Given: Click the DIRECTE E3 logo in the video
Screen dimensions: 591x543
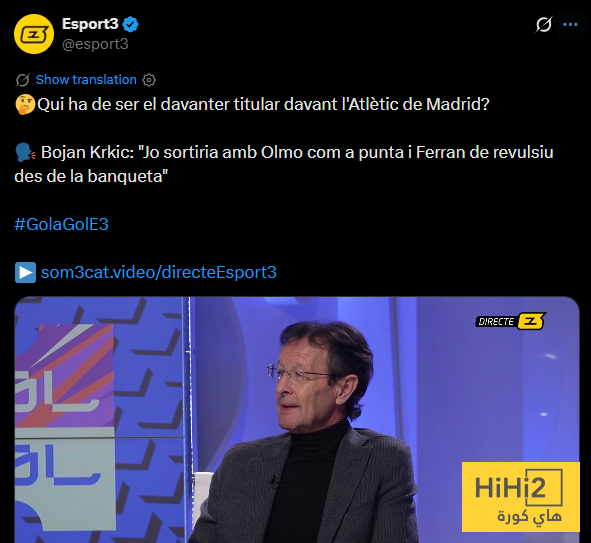Looking at the screenshot, I should (511, 321).
